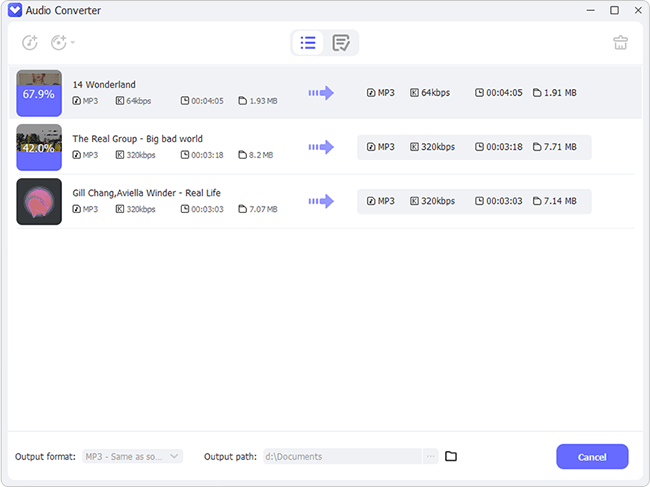
Task: Click the conversion arrow for Real Life
Action: (321, 201)
